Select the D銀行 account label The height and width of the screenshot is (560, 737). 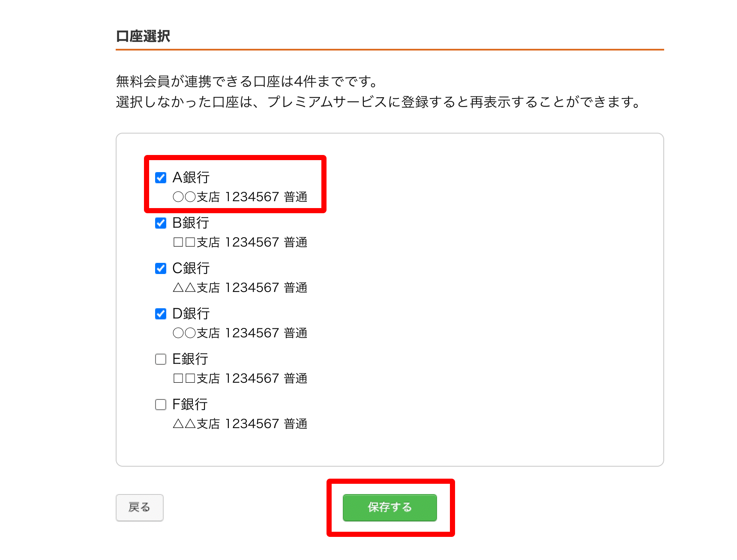click(191, 313)
